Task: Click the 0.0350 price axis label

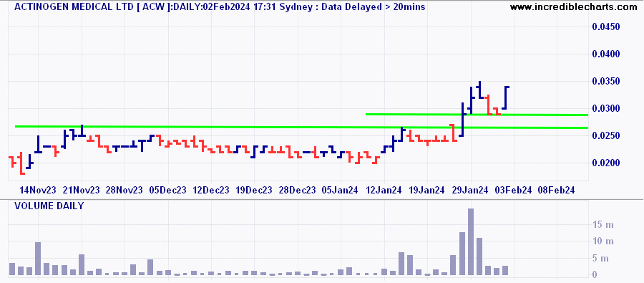Action: [x=606, y=82]
